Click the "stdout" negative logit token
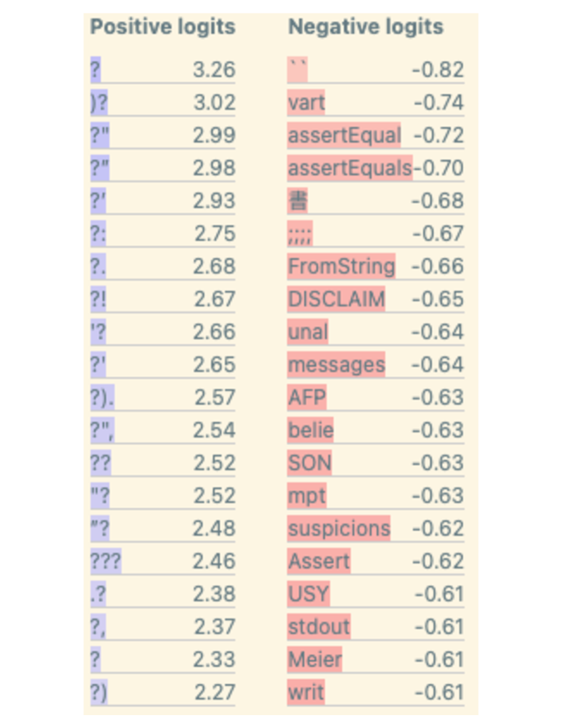 [319, 626]
